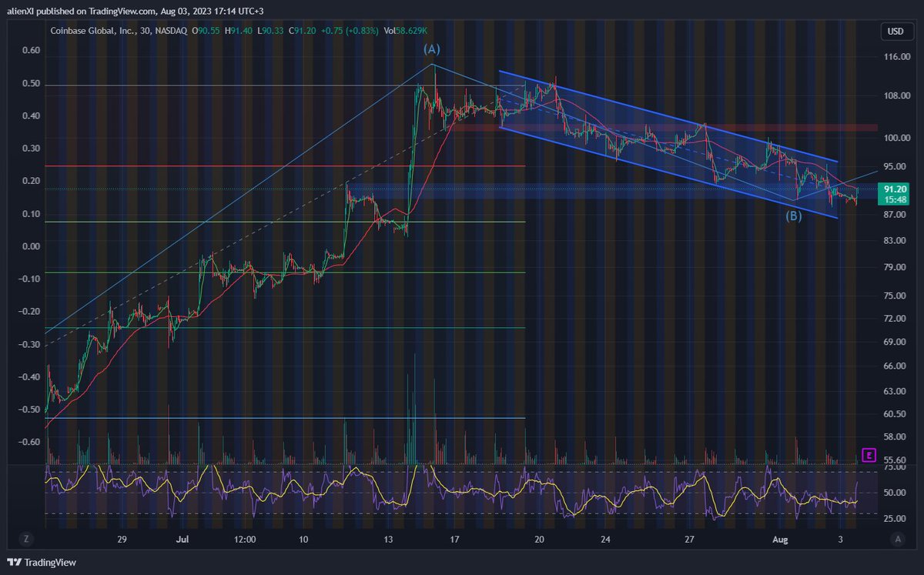Click 87.00 on the price axis
The width and height of the screenshot is (924, 575).
[895, 214]
